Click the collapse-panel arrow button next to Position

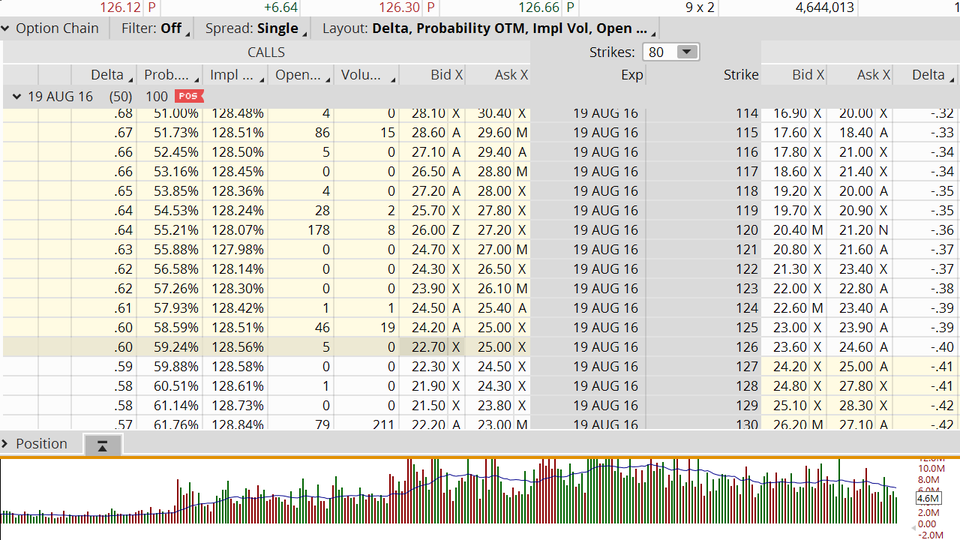(x=102, y=446)
